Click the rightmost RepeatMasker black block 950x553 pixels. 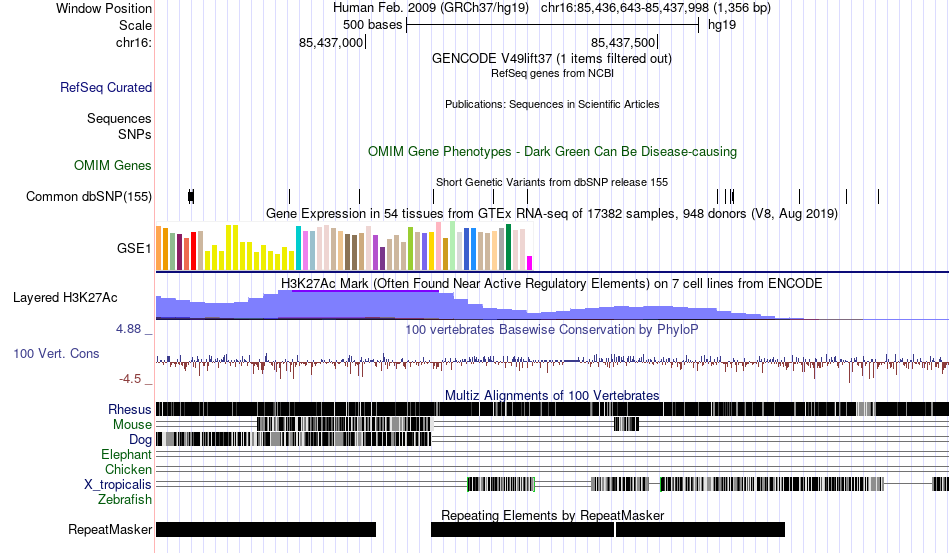point(700,529)
